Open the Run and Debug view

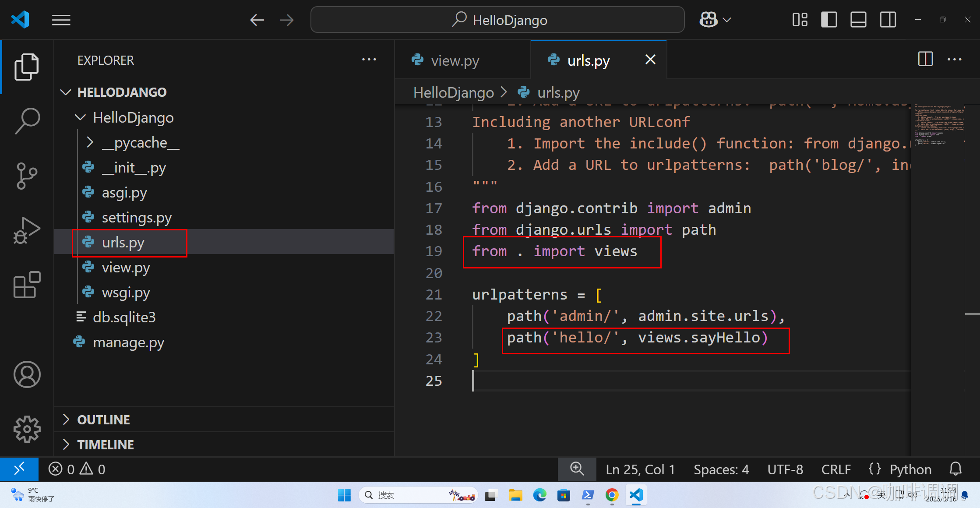click(x=27, y=231)
